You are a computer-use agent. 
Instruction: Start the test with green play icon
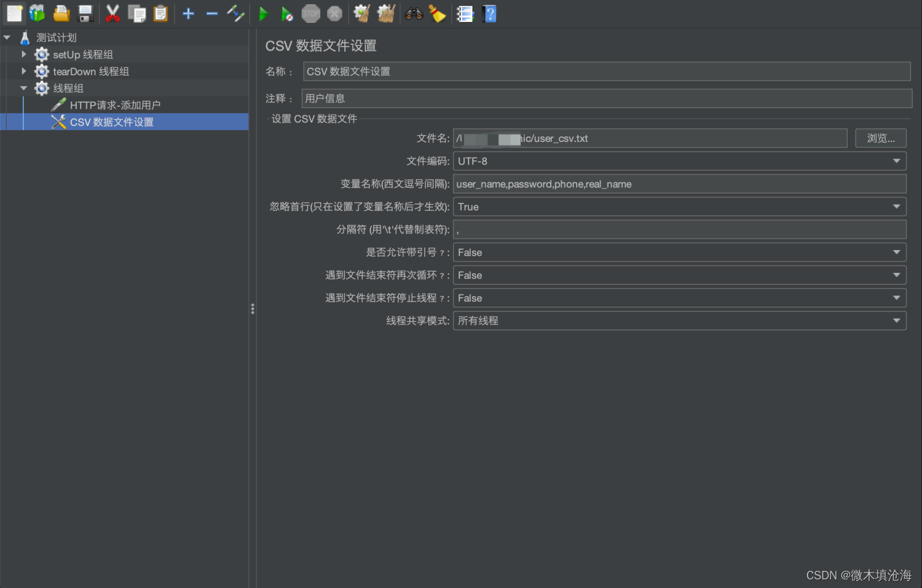click(x=263, y=14)
